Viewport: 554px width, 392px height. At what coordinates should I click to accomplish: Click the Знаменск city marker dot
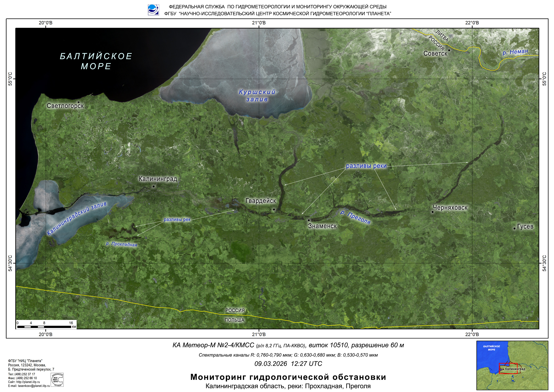[x=309, y=220]
